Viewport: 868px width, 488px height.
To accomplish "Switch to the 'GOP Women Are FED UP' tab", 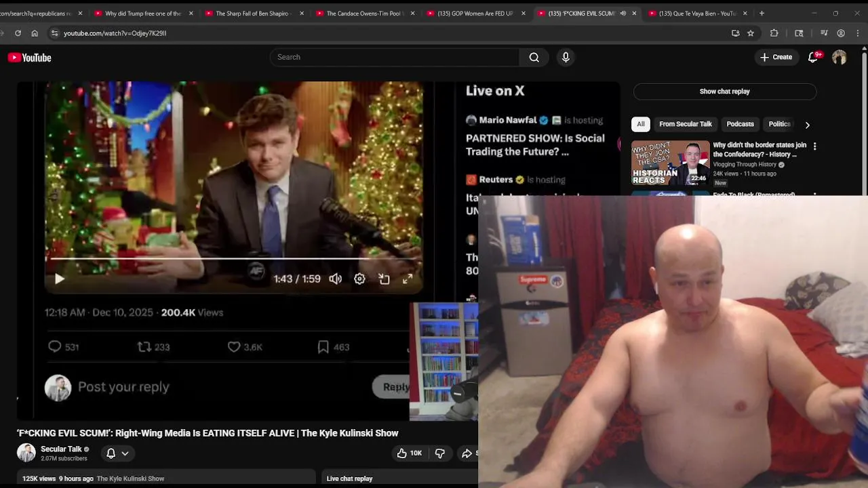I will point(475,13).
